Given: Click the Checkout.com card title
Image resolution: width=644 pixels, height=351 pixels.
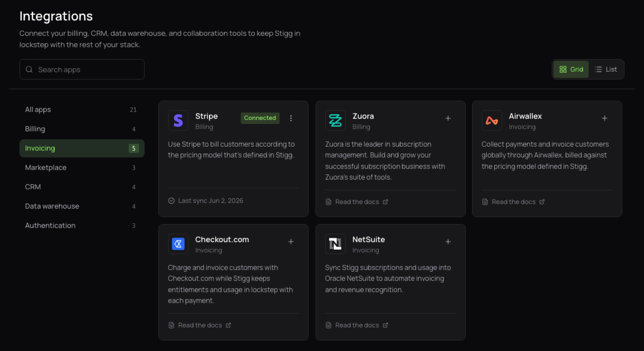Looking at the screenshot, I should coord(222,240).
